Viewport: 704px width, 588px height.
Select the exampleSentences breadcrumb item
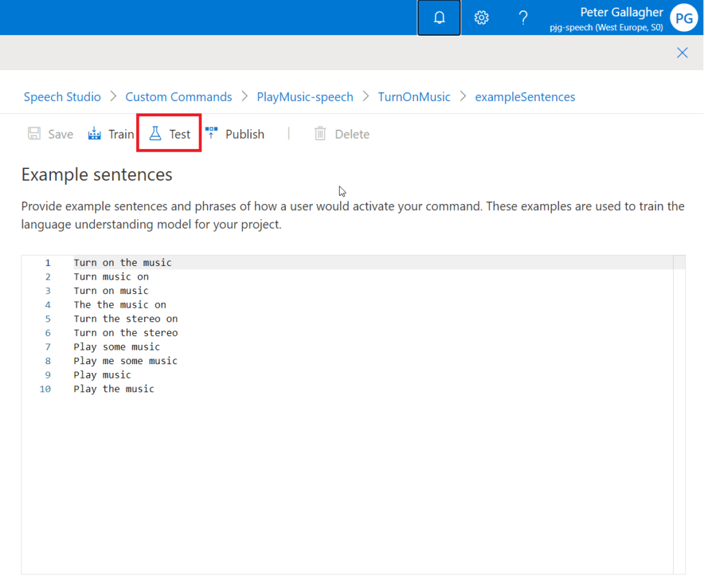pos(525,97)
